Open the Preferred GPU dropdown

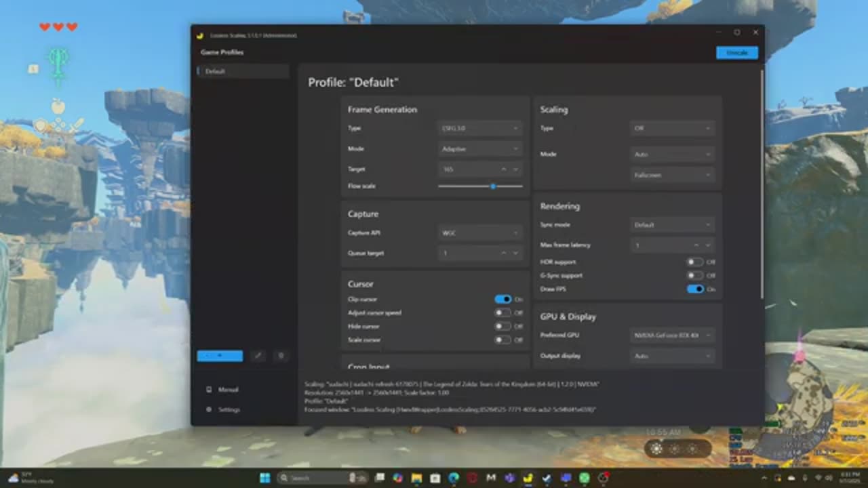[x=673, y=335]
